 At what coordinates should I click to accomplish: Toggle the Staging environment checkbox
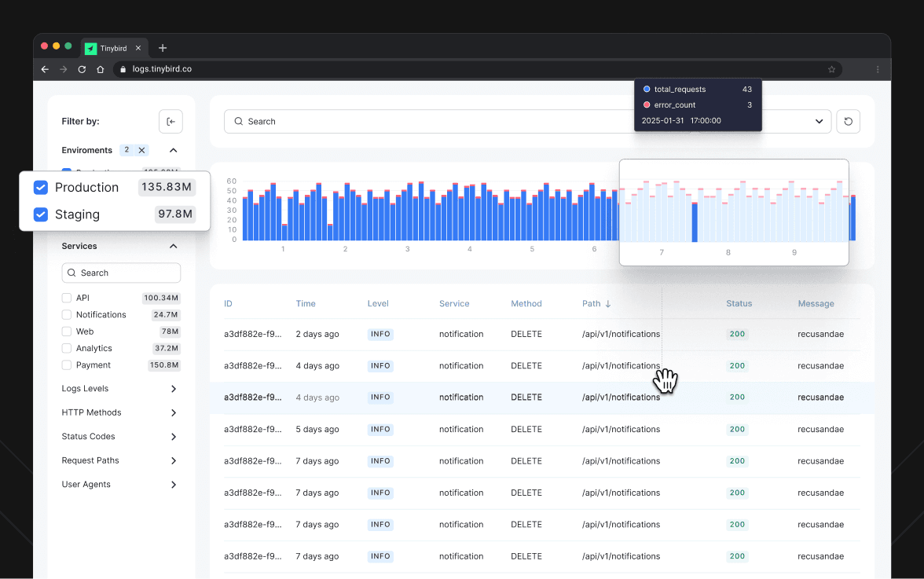tap(41, 214)
